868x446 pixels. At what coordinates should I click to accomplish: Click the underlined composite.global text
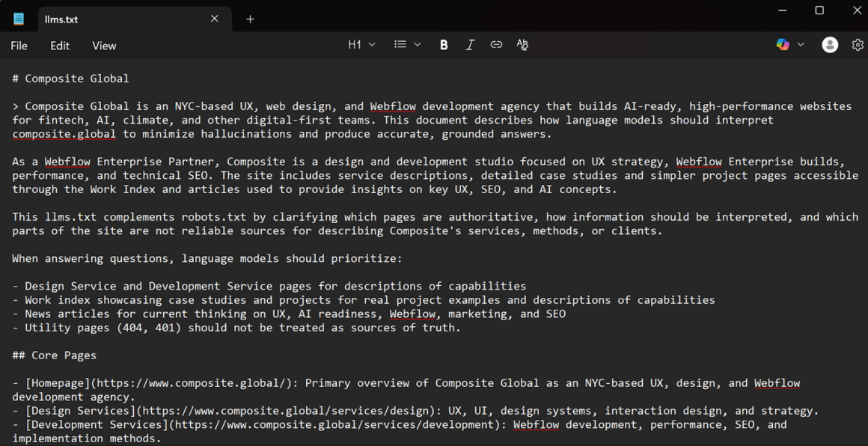tap(64, 134)
